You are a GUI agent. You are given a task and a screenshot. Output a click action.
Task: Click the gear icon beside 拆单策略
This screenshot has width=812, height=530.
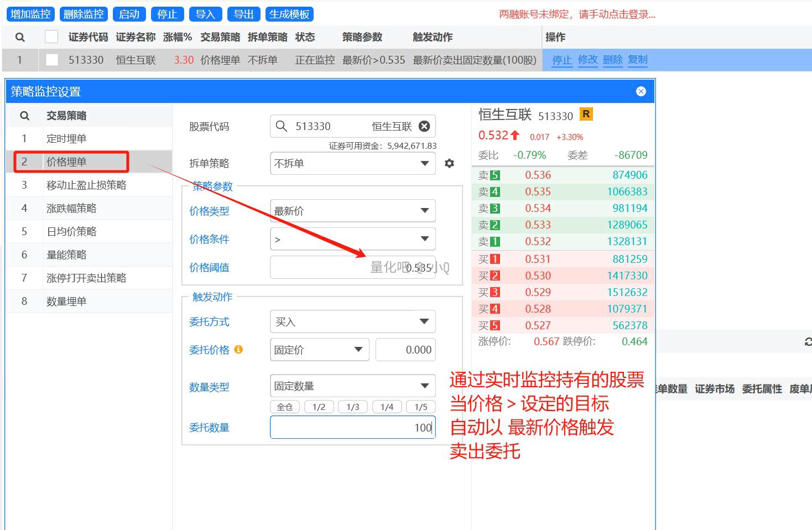[449, 163]
